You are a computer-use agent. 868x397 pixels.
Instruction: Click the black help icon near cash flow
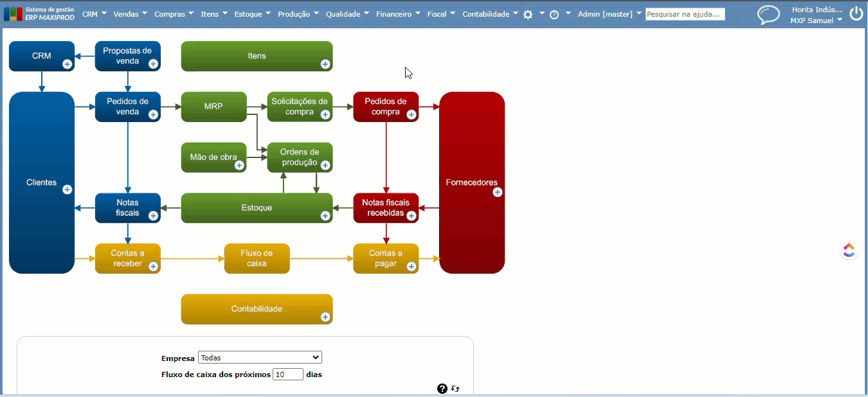tap(442, 388)
